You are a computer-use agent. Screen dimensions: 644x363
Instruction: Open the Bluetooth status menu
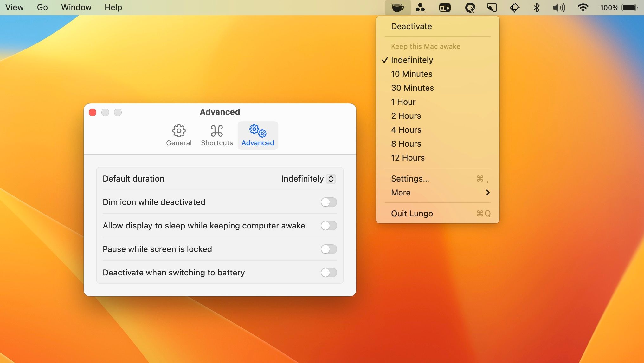(537, 8)
